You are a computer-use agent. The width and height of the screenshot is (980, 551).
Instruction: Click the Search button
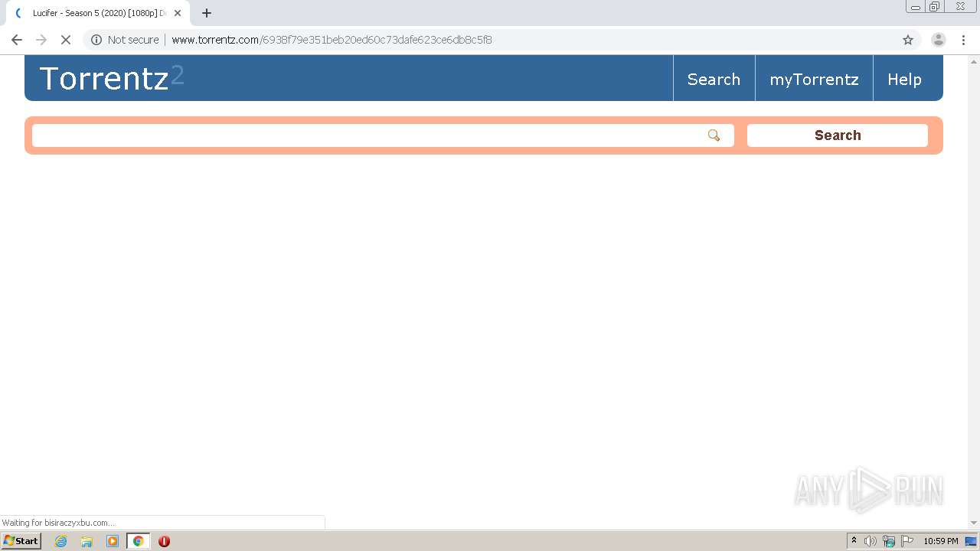click(838, 135)
